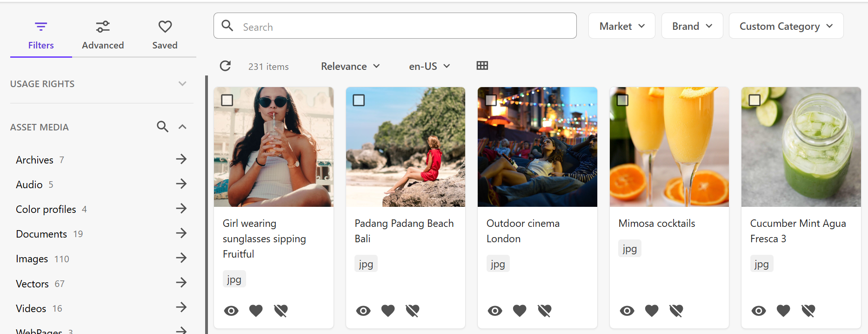The width and height of the screenshot is (868, 334).
Task: Switch to grid view layout icon
Action: click(x=482, y=66)
